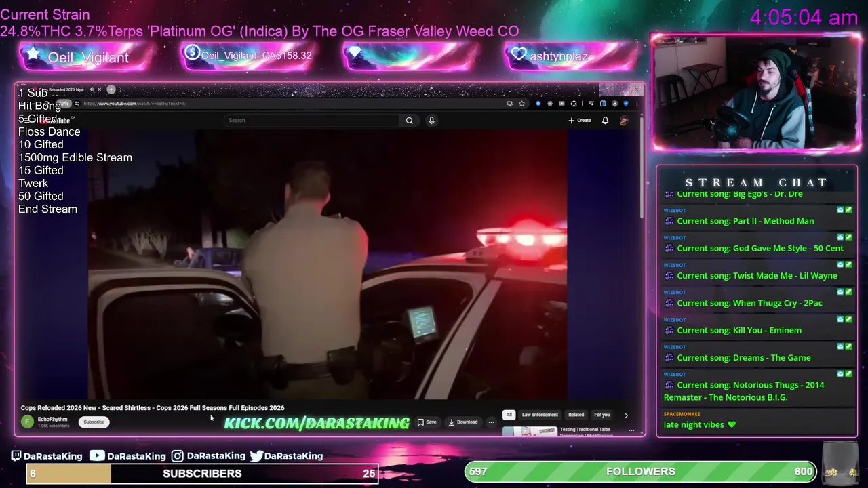Open YouTube notifications bell
The image size is (868, 488).
(605, 121)
